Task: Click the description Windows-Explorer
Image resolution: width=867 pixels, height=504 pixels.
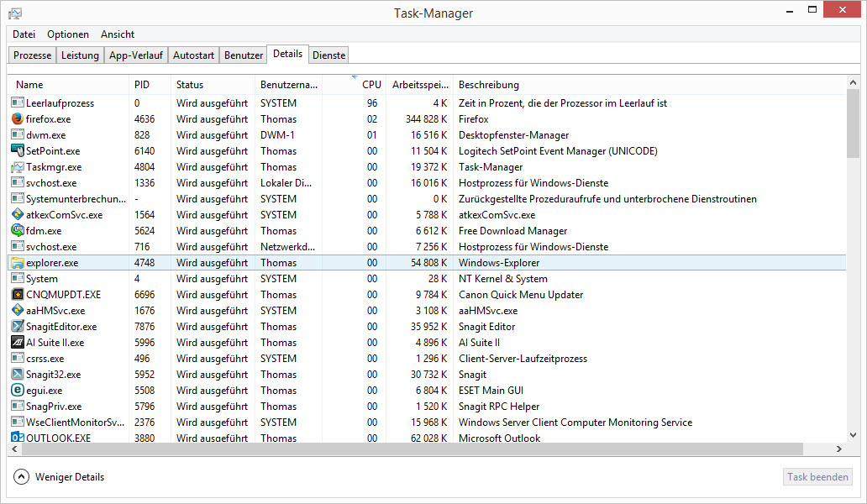Action: click(499, 262)
